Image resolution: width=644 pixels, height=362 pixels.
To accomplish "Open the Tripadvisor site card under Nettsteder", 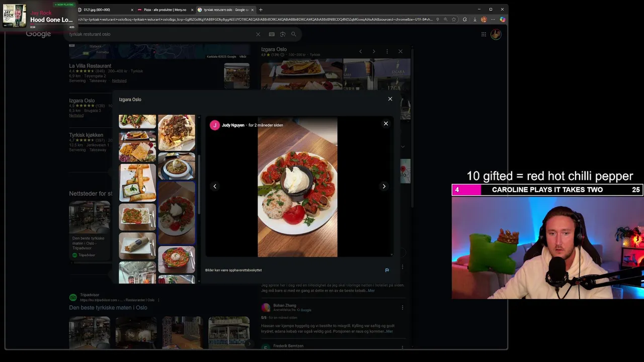I will (x=90, y=230).
